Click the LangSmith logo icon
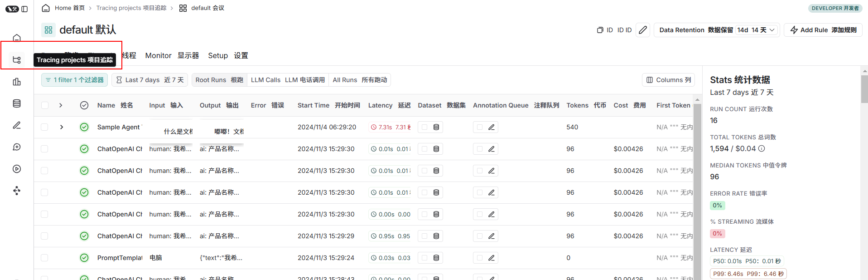 pos(12,9)
